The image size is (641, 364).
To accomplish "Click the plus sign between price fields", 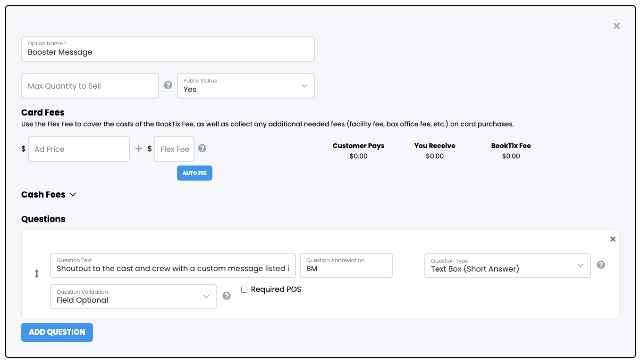I will tap(138, 149).
